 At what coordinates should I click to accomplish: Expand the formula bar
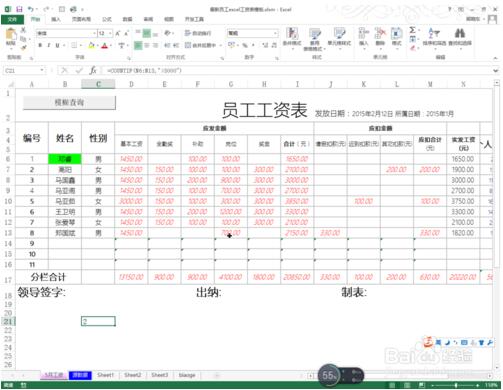tap(496, 70)
